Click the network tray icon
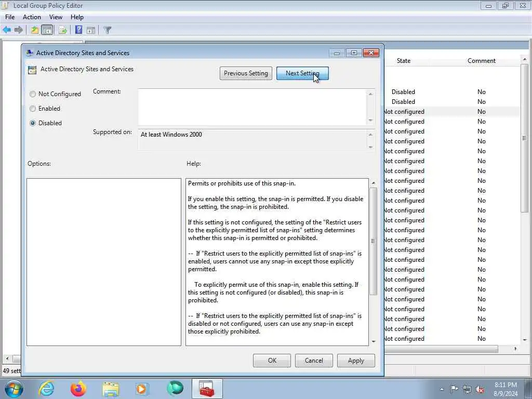This screenshot has width=532, height=399. pyautogui.click(x=467, y=389)
